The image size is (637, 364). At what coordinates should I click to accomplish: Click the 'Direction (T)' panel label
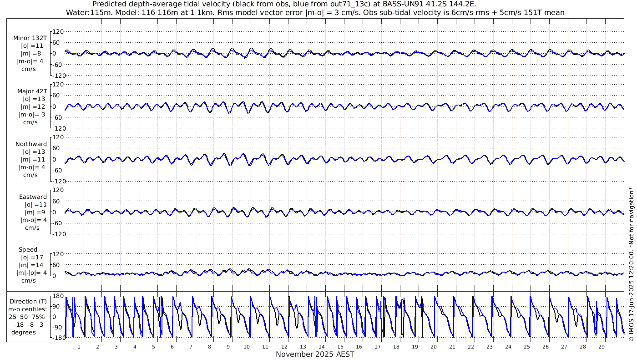point(29,301)
